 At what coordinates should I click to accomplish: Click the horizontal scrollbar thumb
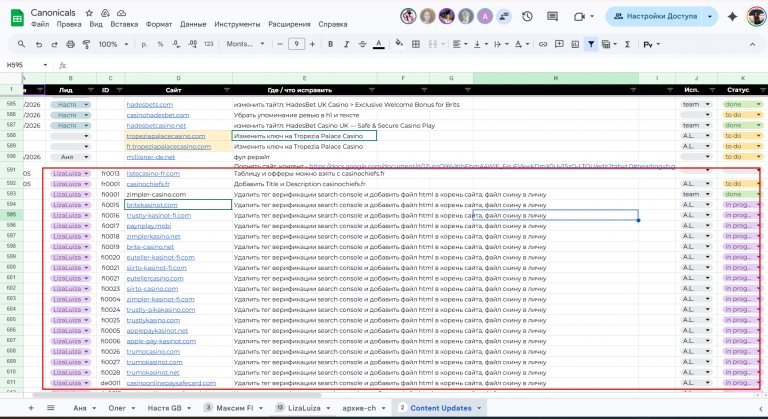176,394
